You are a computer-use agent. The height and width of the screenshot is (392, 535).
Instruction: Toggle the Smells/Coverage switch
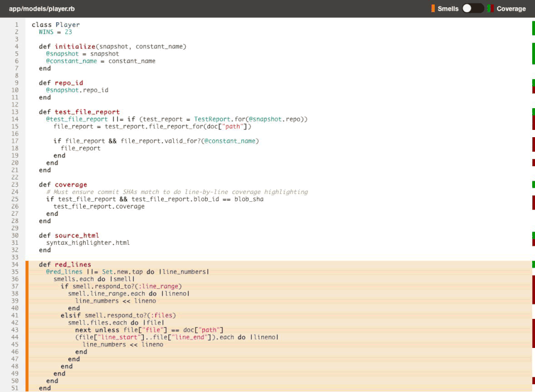tap(473, 8)
